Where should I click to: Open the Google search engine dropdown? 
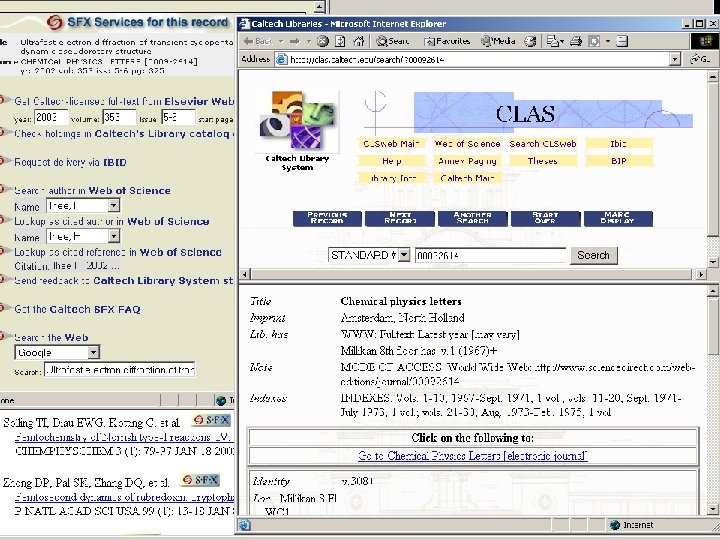[x=93, y=352]
